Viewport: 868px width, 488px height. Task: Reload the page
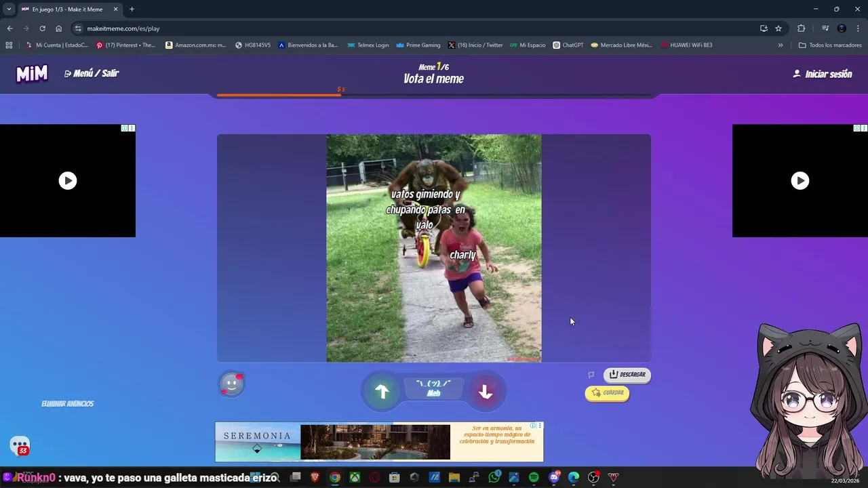[x=42, y=28]
